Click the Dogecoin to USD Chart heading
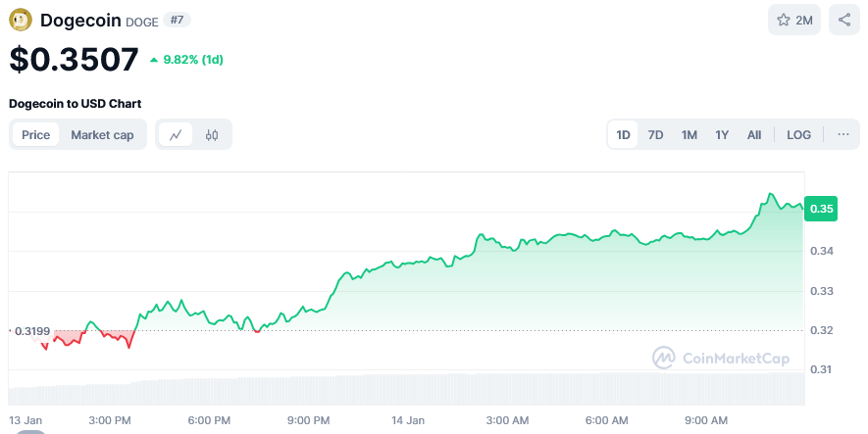The image size is (868, 434). click(76, 104)
